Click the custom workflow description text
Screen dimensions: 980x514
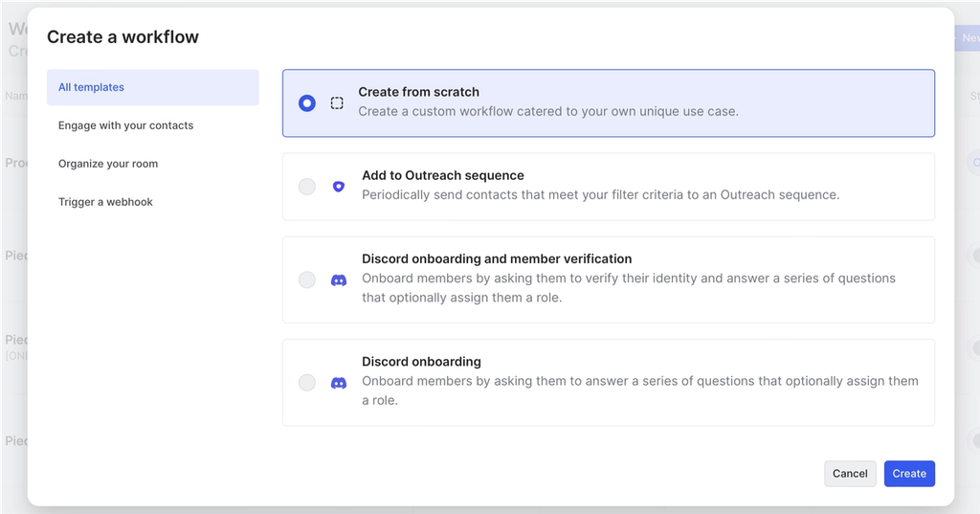point(548,111)
